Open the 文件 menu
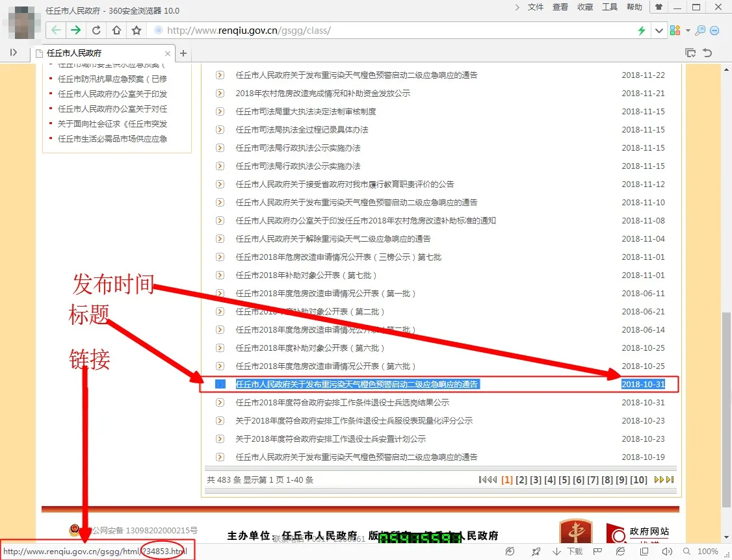The image size is (732, 560). (536, 7)
